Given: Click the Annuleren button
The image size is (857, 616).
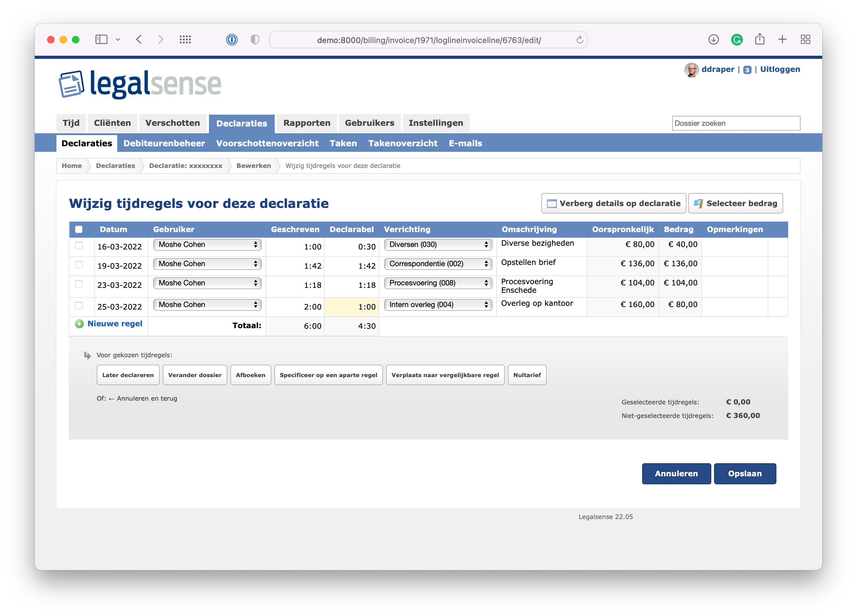Looking at the screenshot, I should 676,473.
